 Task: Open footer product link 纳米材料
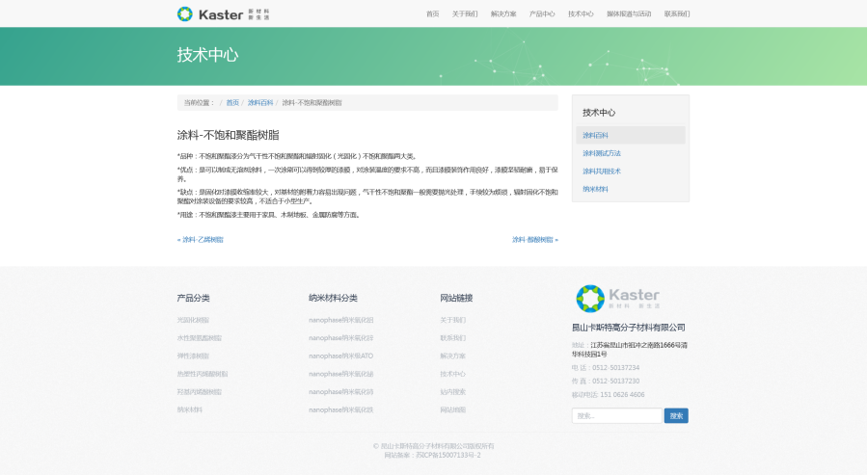190,409
